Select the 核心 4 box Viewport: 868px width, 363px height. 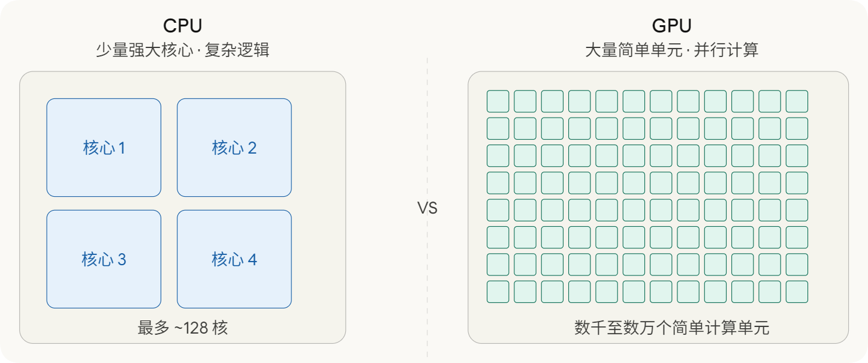[234, 259]
